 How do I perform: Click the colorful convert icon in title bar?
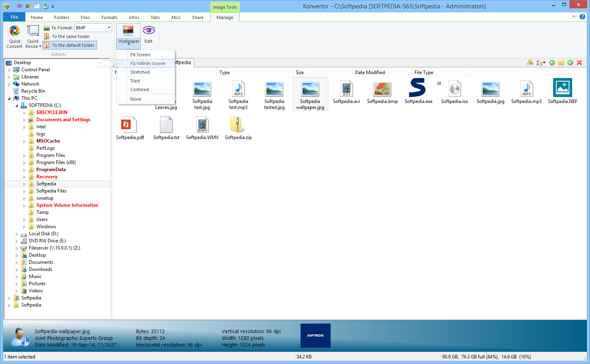pyautogui.click(x=28, y=6)
